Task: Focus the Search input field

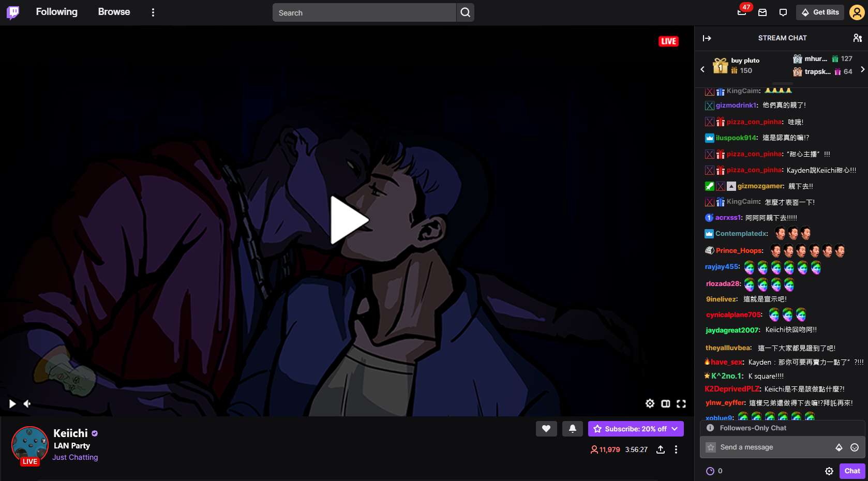Action: [x=364, y=12]
